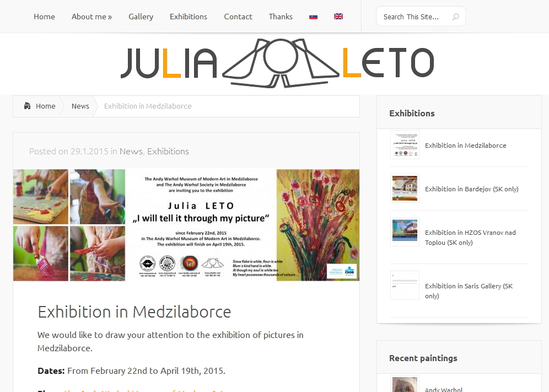Screen dimensions: 549x392
Task: Open the Gallery menu item
Action: click(x=141, y=17)
